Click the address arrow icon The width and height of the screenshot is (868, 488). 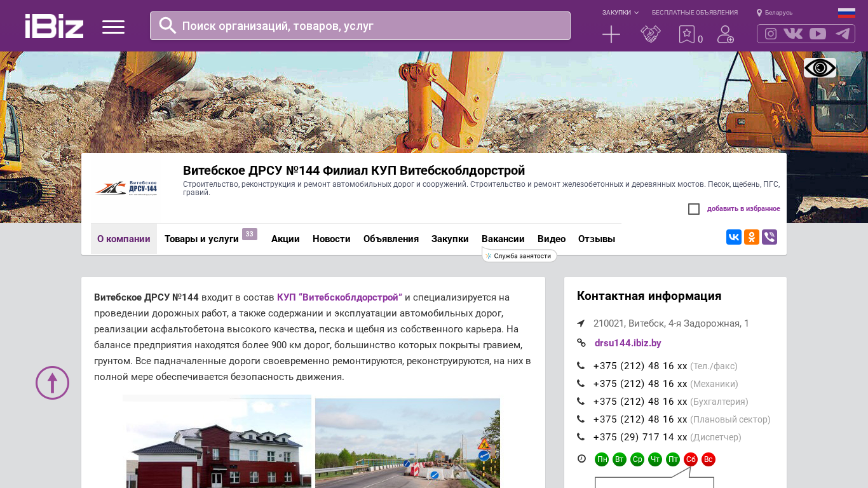pyautogui.click(x=581, y=323)
